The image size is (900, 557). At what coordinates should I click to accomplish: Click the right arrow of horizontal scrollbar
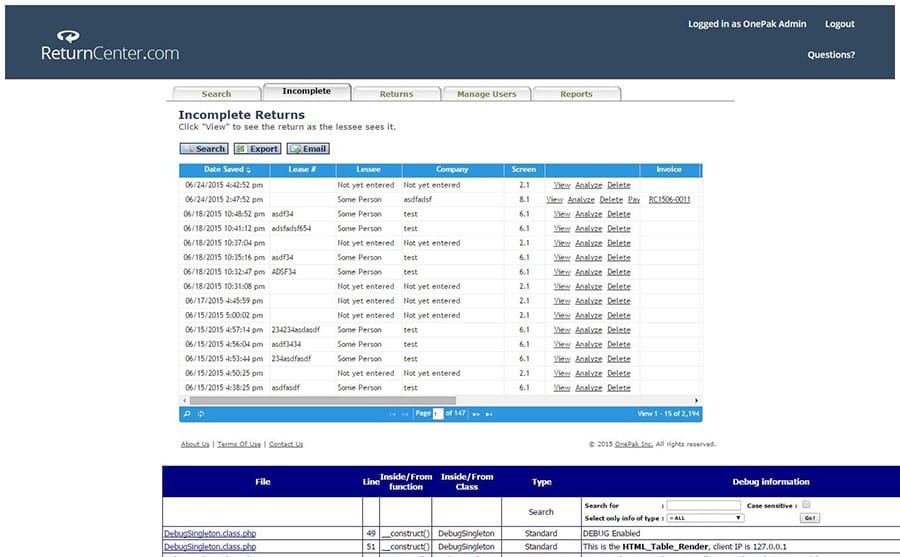click(x=696, y=400)
